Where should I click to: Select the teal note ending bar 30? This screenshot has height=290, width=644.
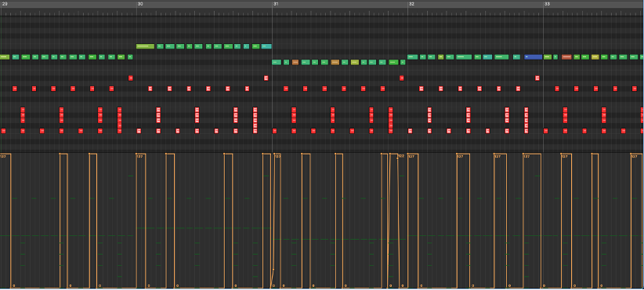pos(266,46)
